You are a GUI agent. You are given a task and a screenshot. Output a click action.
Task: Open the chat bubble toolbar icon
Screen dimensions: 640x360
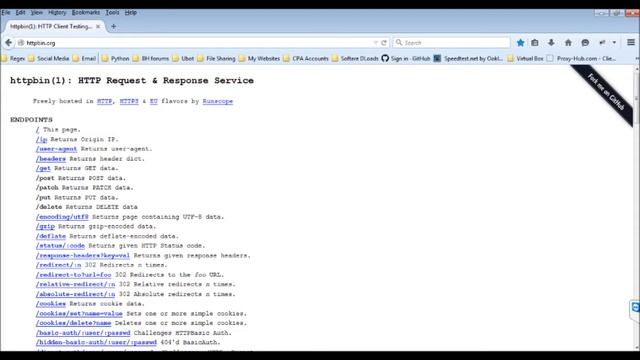click(585, 42)
